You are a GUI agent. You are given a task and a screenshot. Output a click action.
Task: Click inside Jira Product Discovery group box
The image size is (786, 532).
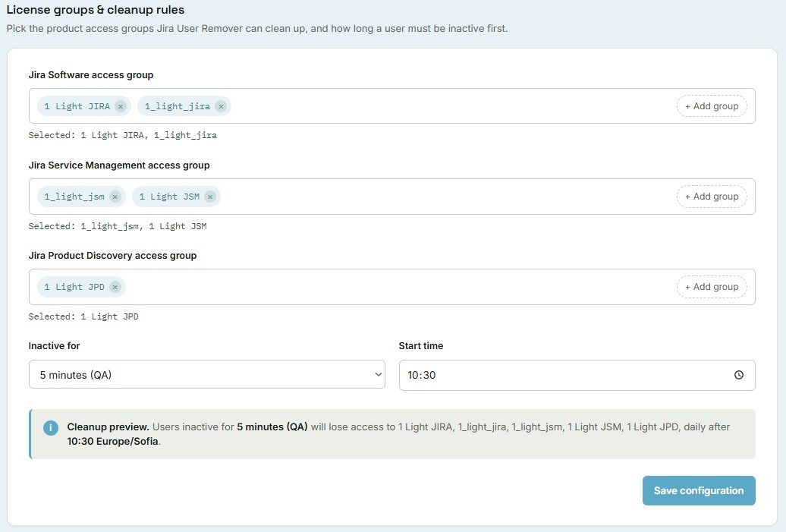point(392,287)
